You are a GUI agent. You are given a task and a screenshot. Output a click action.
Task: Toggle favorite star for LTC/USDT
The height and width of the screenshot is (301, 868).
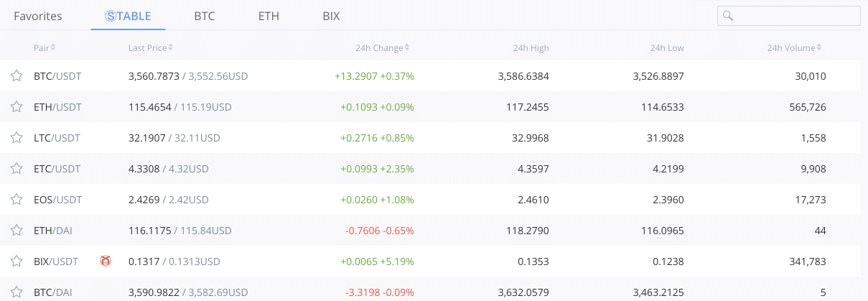16,138
